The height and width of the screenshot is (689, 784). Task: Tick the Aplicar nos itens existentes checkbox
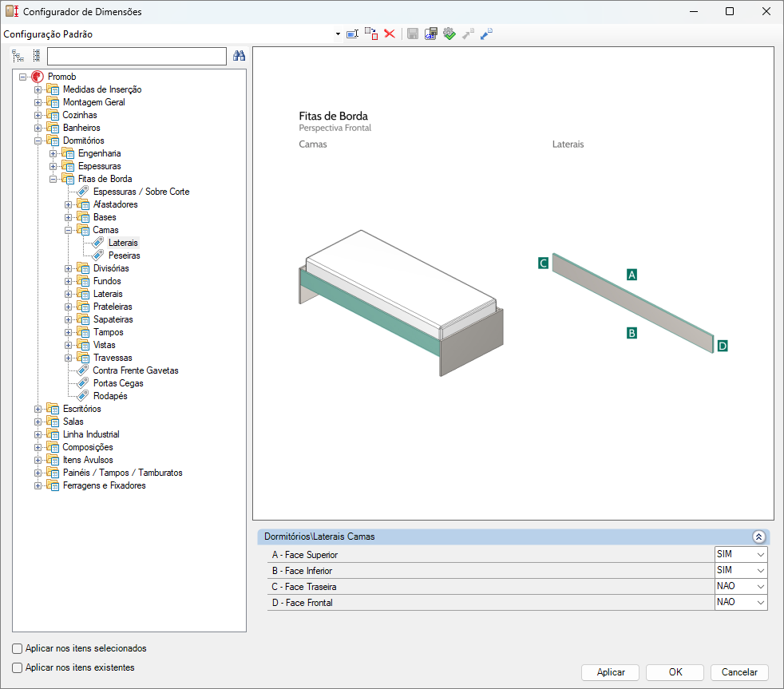[x=17, y=667]
